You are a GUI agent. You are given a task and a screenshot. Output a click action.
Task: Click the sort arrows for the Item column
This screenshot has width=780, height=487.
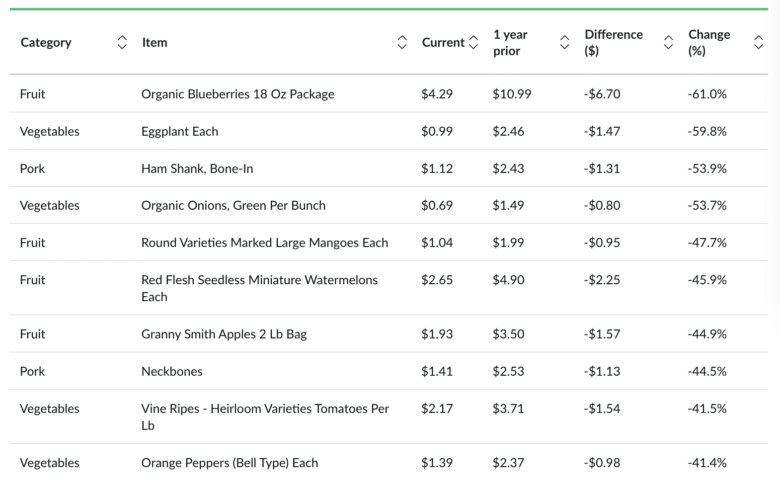(x=402, y=42)
